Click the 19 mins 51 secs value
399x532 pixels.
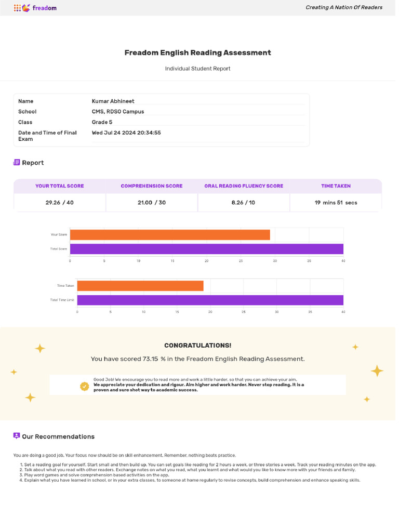[x=336, y=203]
